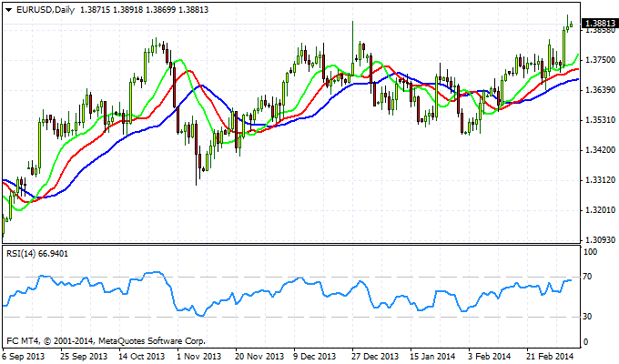This screenshot has width=619, height=364.
Task: Click the 6 Sep 2013 date label
Action: (x=24, y=356)
